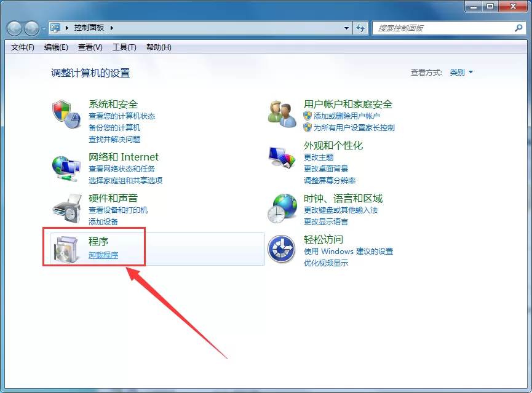Click the 查看设备和打印机 link
This screenshot has height=393, width=532.
pos(118,210)
